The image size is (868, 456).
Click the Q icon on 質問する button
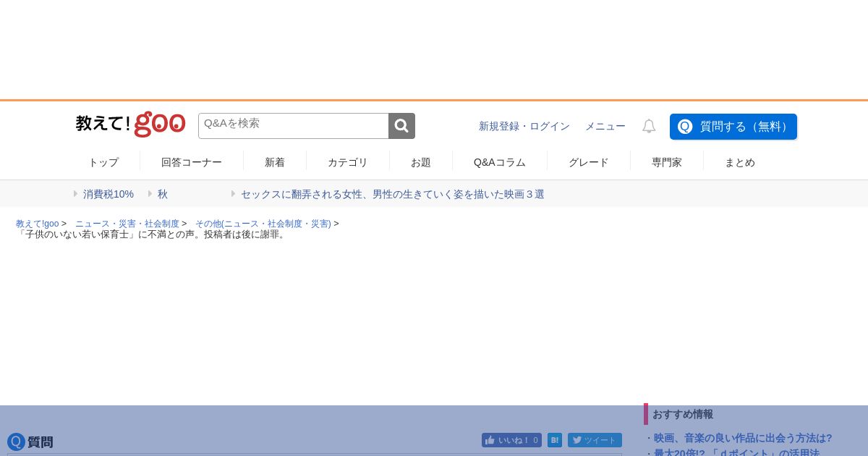[685, 127]
